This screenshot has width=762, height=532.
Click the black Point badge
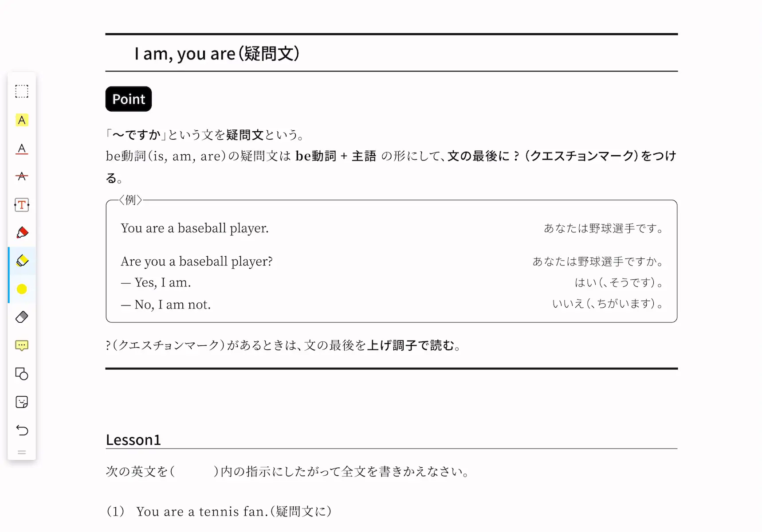(129, 99)
